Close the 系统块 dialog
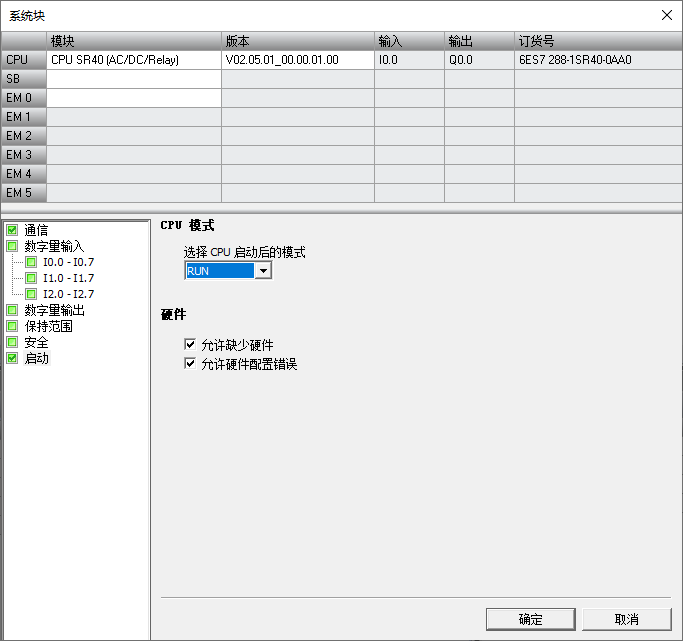This screenshot has width=683, height=641. click(666, 15)
